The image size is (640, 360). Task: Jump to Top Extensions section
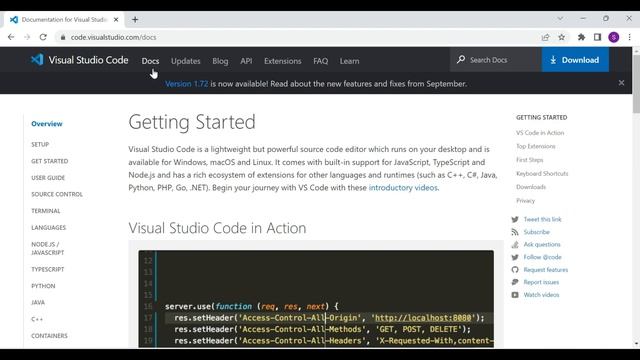(x=536, y=147)
